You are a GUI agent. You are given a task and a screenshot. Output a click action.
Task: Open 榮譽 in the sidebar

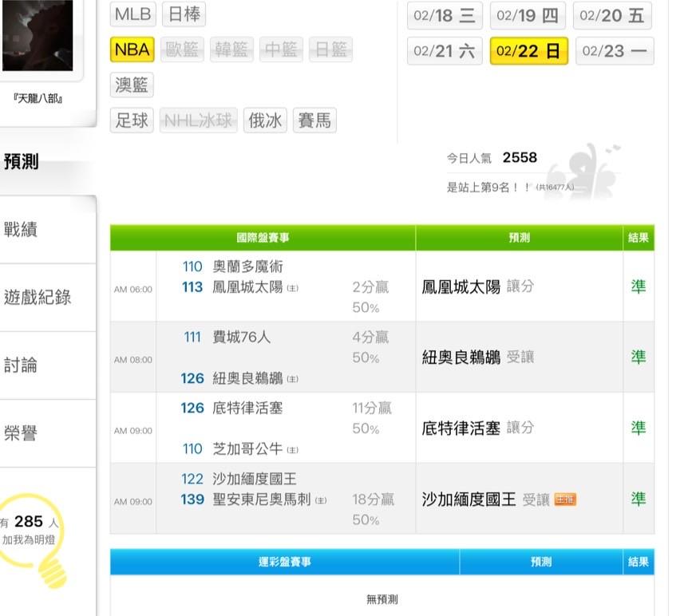(22, 433)
